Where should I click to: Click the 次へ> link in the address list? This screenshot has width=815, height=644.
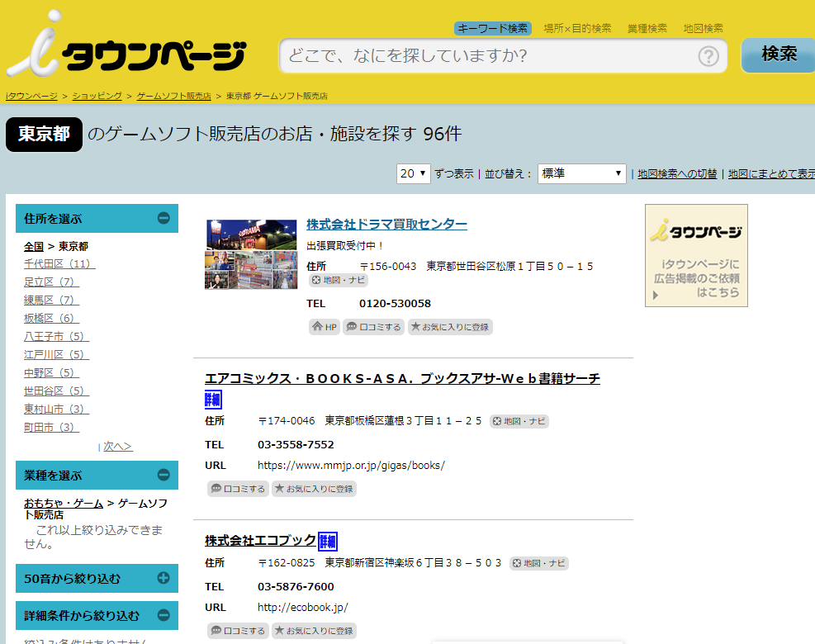[x=118, y=447]
